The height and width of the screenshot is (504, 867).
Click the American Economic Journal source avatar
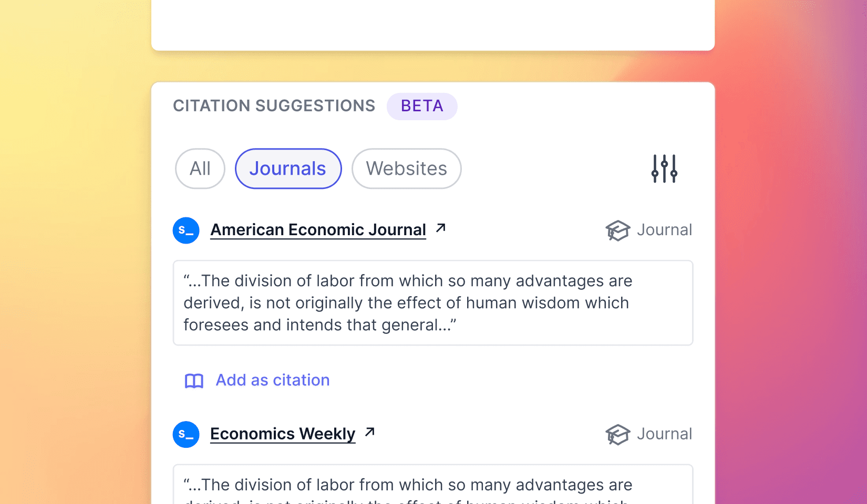click(186, 230)
